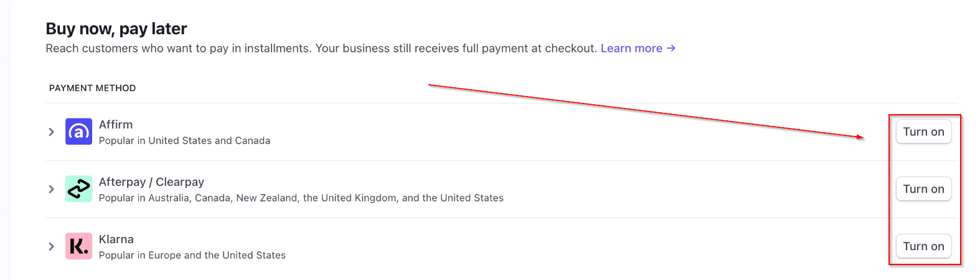
Task: Turn on Affirm payment method
Action: [x=923, y=132]
